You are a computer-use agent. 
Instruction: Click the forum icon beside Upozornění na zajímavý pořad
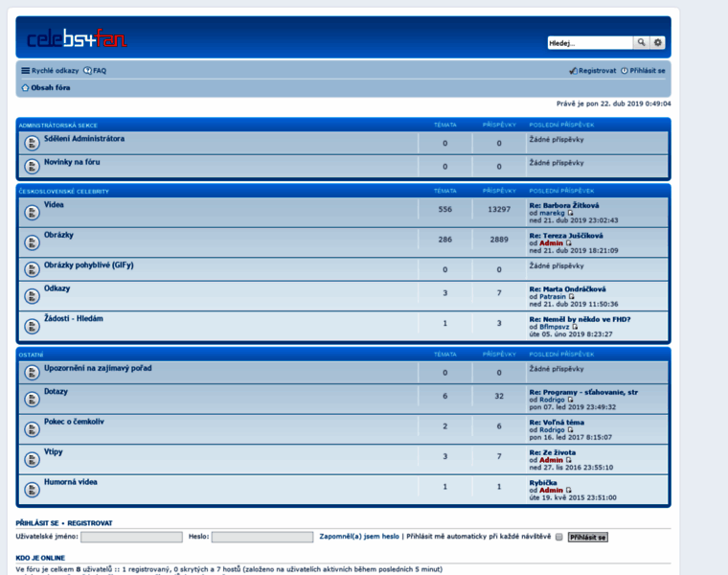32,372
